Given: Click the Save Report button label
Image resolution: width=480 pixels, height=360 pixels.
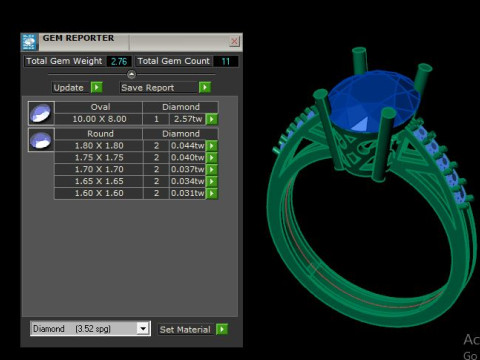Looking at the screenshot, I should (148, 88).
